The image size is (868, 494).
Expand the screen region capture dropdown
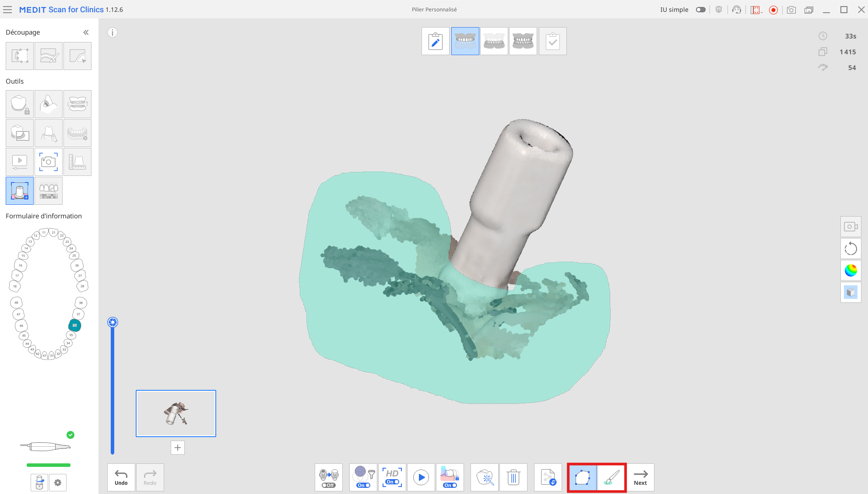(x=762, y=12)
